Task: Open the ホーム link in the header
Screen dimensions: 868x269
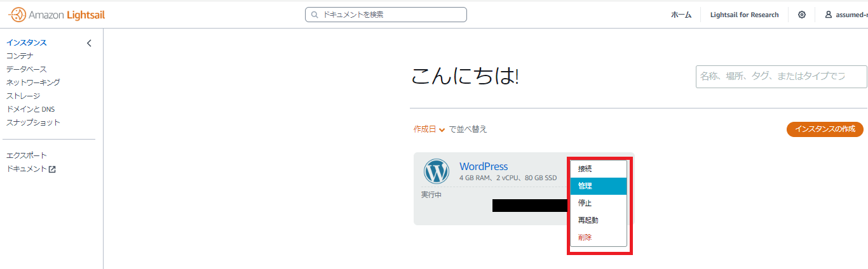Action: coord(681,15)
